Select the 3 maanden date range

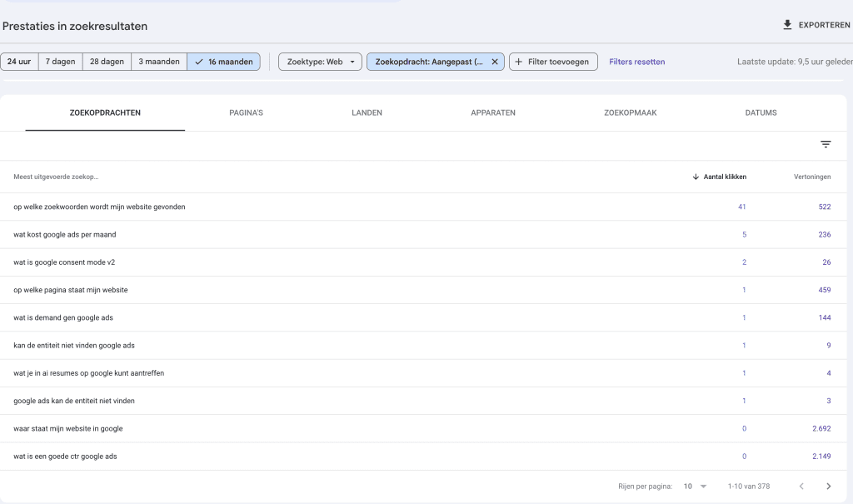(x=159, y=62)
